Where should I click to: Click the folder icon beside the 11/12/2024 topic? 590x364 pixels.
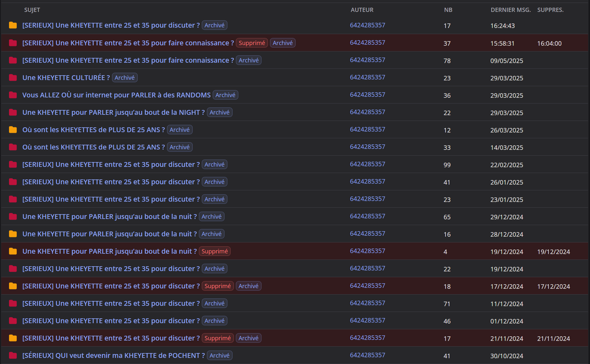pyautogui.click(x=13, y=303)
